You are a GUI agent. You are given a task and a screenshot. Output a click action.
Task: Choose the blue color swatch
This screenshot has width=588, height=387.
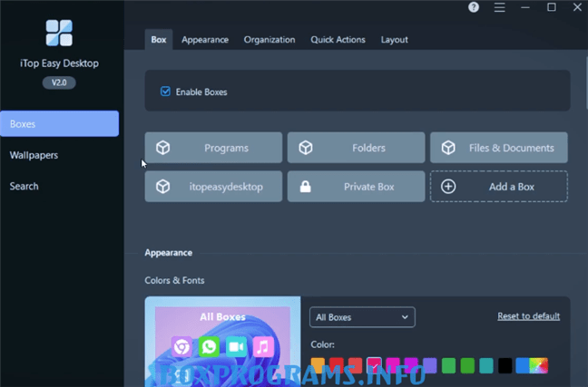pos(522,365)
